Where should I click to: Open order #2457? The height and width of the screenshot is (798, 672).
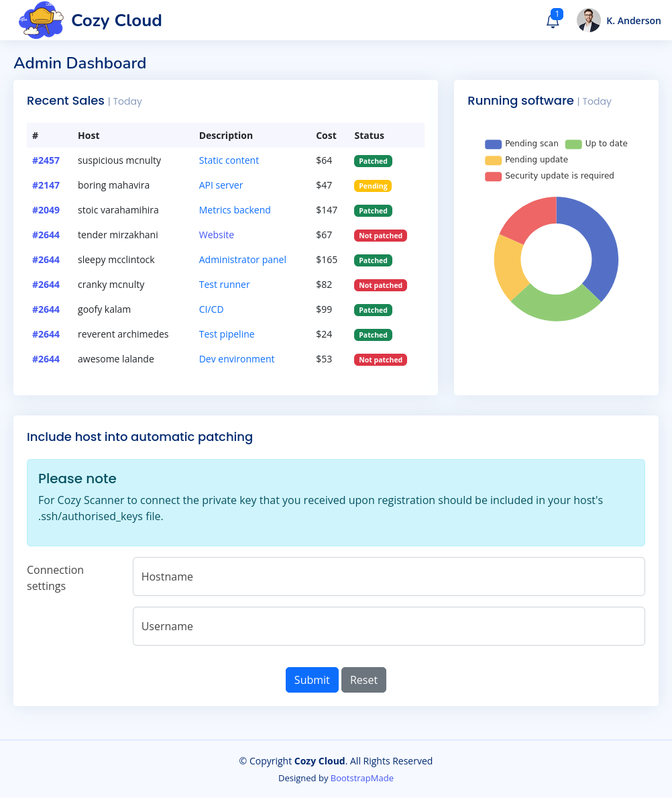click(x=46, y=160)
